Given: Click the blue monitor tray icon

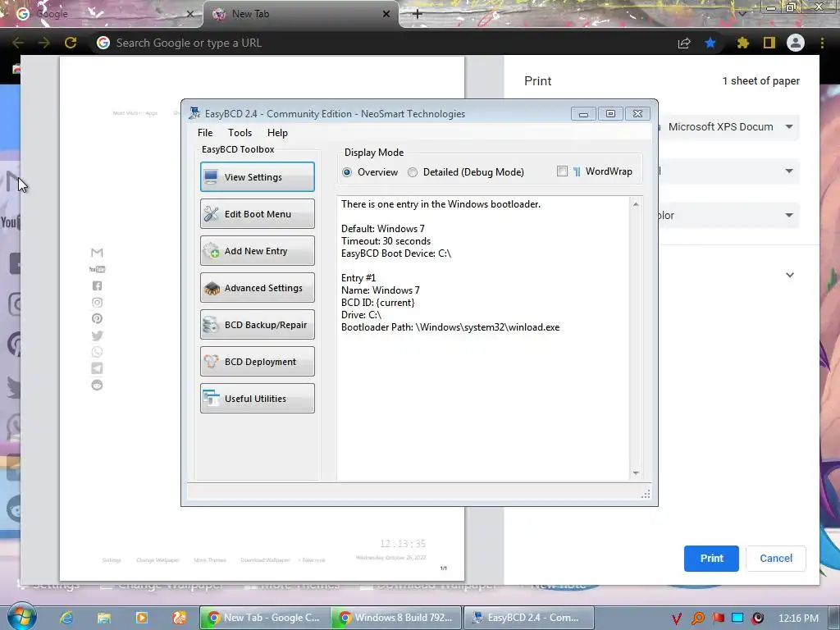Looking at the screenshot, I should click(x=737, y=618).
